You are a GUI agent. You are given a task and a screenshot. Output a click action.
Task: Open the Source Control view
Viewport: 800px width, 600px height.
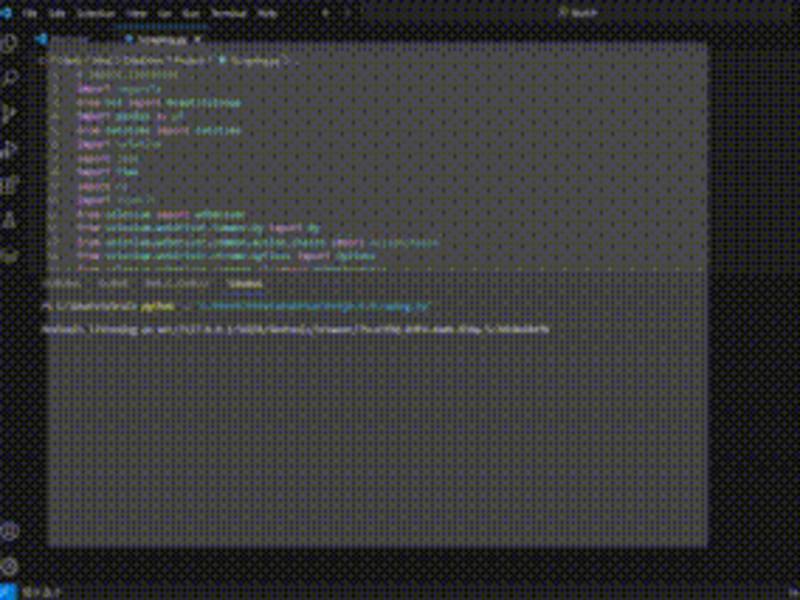pos(9,114)
